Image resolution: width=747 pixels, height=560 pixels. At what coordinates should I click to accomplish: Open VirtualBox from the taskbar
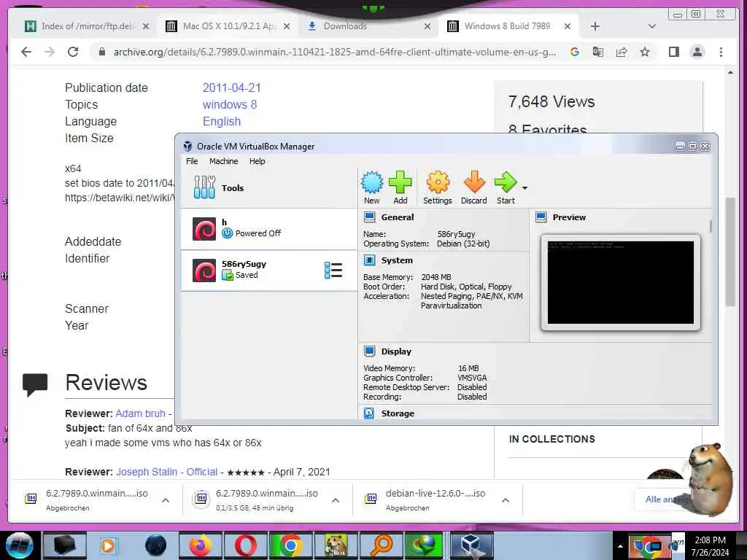(471, 545)
